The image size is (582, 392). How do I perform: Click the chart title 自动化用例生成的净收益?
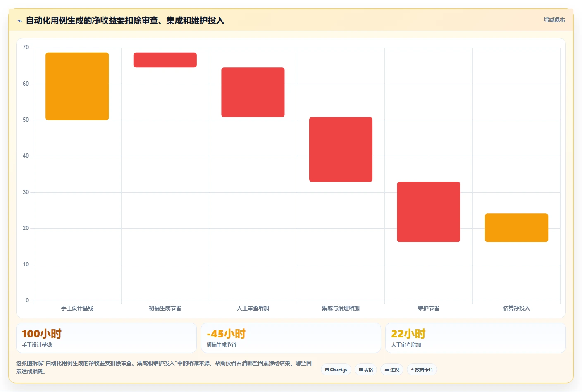point(125,20)
